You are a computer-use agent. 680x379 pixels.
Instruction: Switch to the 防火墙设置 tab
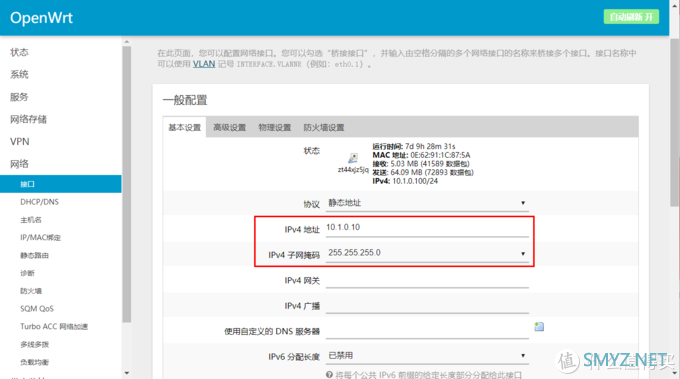[x=324, y=127]
